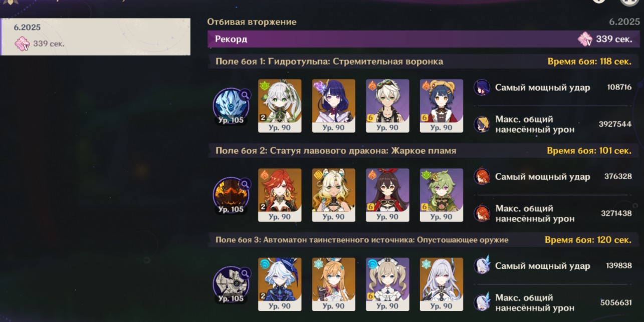The image size is (644, 322).
Task: Select Xilonen portrait in second team
Action: pyautogui.click(x=334, y=195)
